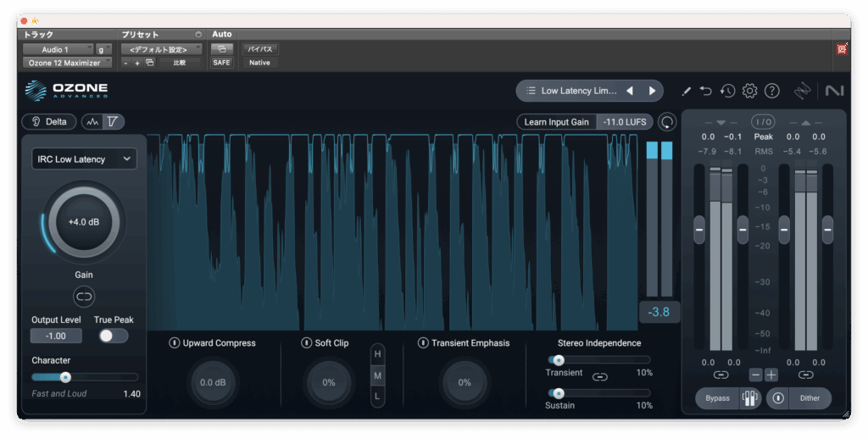Expand the Ozone 12 Maximizer insert dropdown
The height and width of the screenshot is (439, 868).
point(66,63)
